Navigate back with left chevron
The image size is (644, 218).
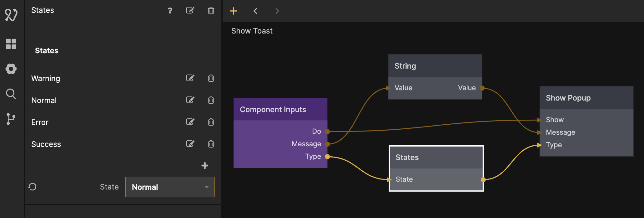pyautogui.click(x=255, y=11)
